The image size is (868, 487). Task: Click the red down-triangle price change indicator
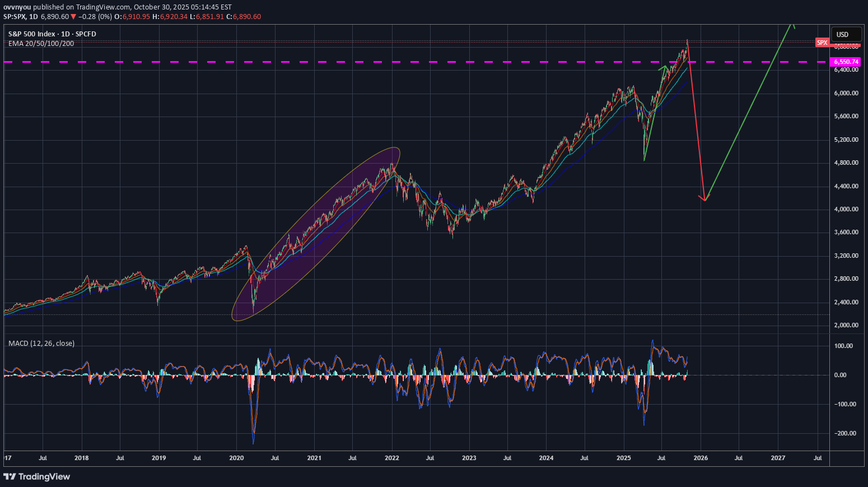[73, 17]
